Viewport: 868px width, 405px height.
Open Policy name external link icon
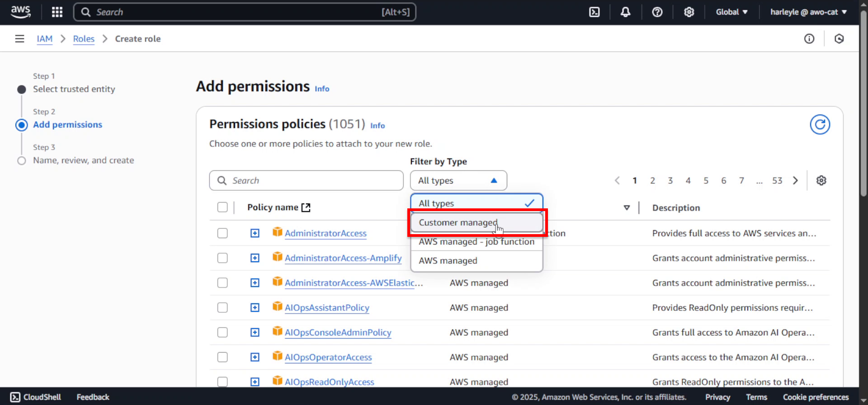(x=306, y=207)
